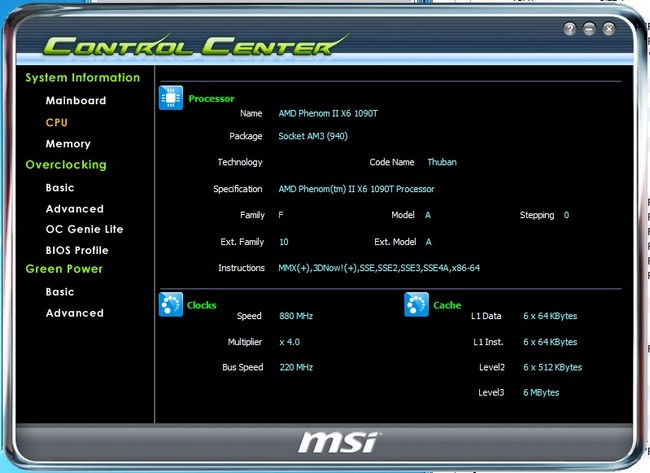Select the CPU page in sidebar
Viewport: 650px width, 473px height.
point(57,122)
